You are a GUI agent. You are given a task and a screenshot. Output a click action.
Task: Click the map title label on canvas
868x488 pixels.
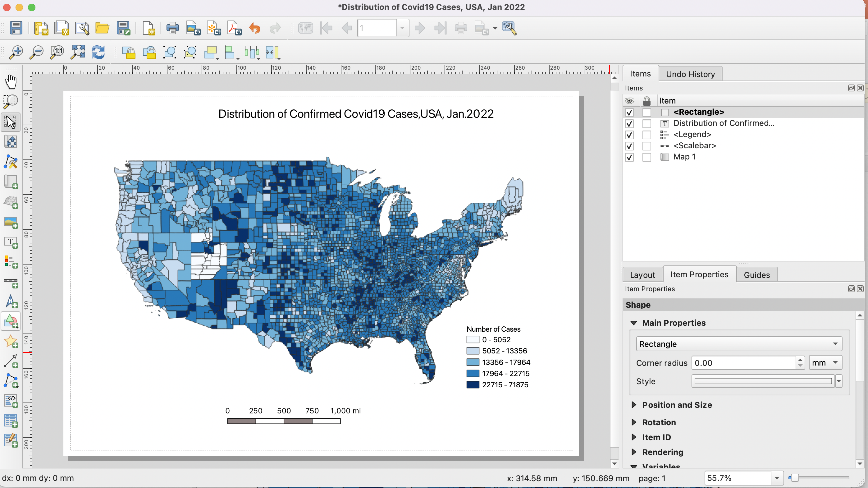[356, 114]
